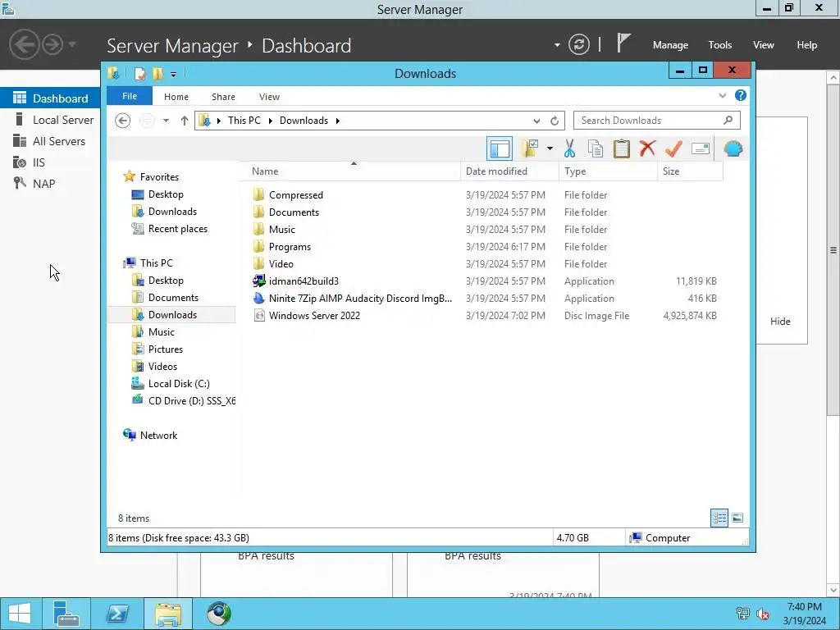The image size is (840, 630).
Task: Click properties quick access icon
Action: coord(139,74)
